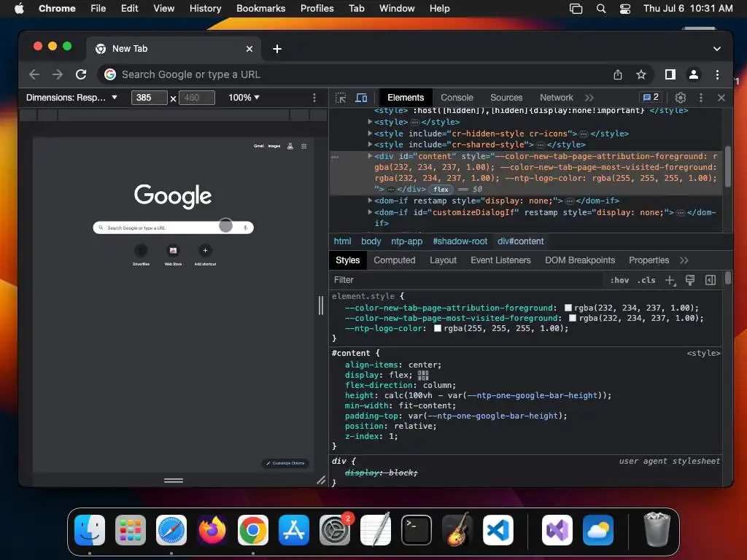The width and height of the screenshot is (747, 560).
Task: Open Terminal from the Dock
Action: pos(417,531)
